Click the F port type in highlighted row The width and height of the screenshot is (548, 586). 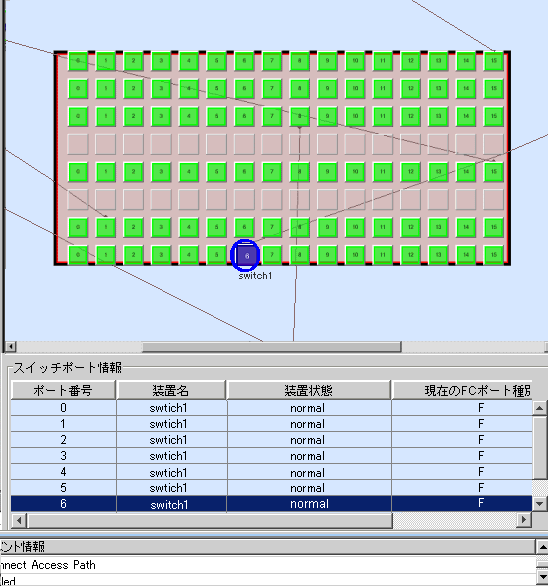click(x=462, y=504)
